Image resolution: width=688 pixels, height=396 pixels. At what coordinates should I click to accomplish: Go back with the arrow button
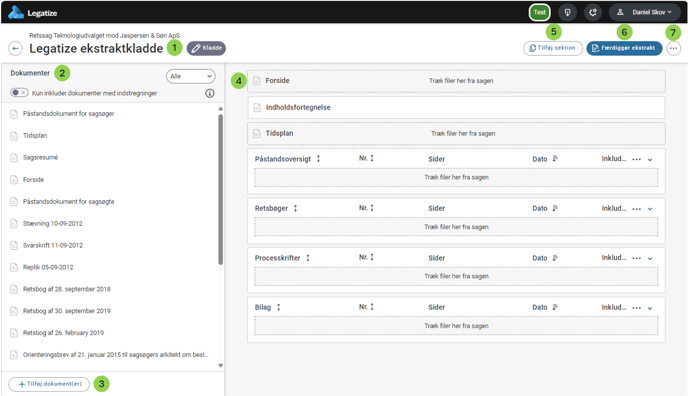coord(15,48)
